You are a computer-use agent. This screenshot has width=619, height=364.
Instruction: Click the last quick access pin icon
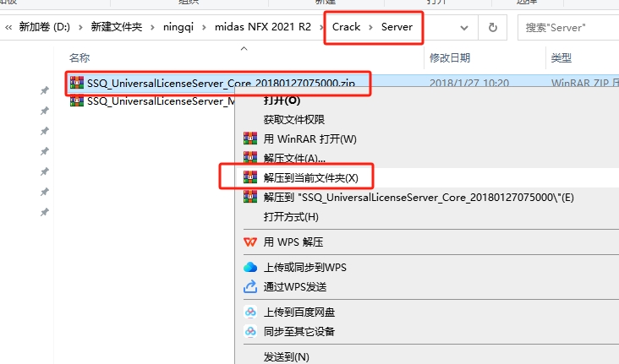[x=45, y=213]
